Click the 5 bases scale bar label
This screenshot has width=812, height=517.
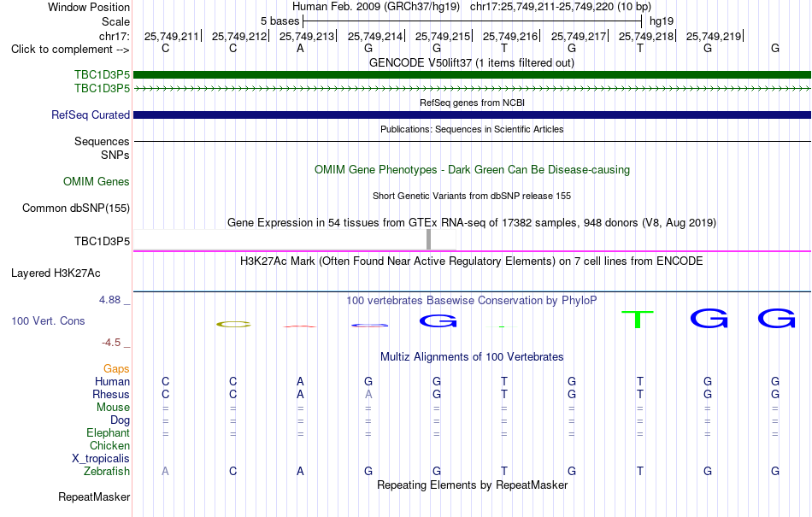279,21
